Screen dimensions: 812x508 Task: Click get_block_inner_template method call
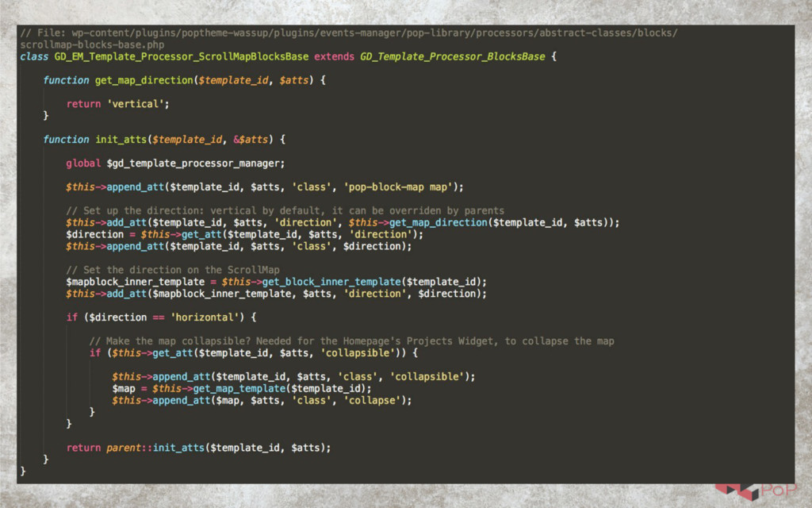pyautogui.click(x=331, y=282)
